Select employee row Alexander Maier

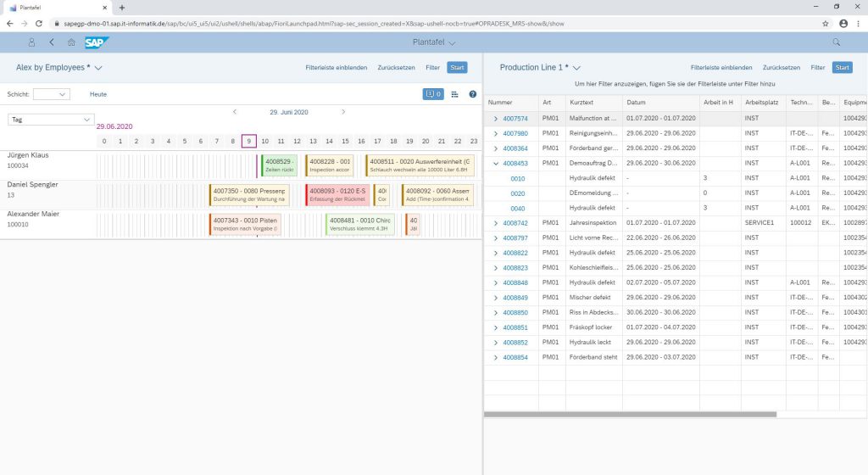point(241,224)
